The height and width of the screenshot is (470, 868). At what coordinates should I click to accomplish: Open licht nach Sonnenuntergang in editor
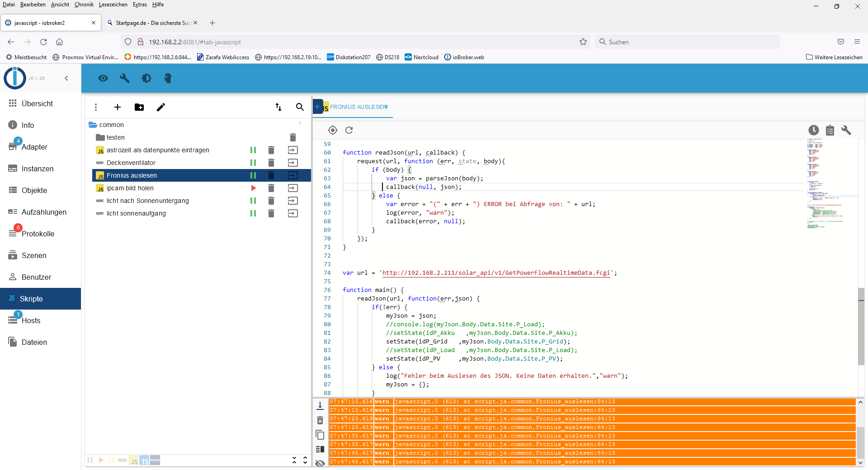coord(293,201)
